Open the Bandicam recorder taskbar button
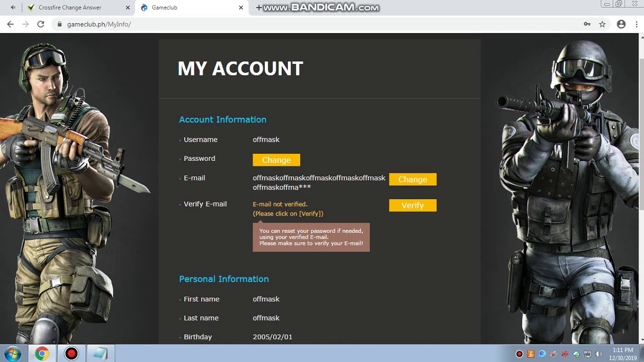The height and width of the screenshot is (362, 644). [x=71, y=353]
